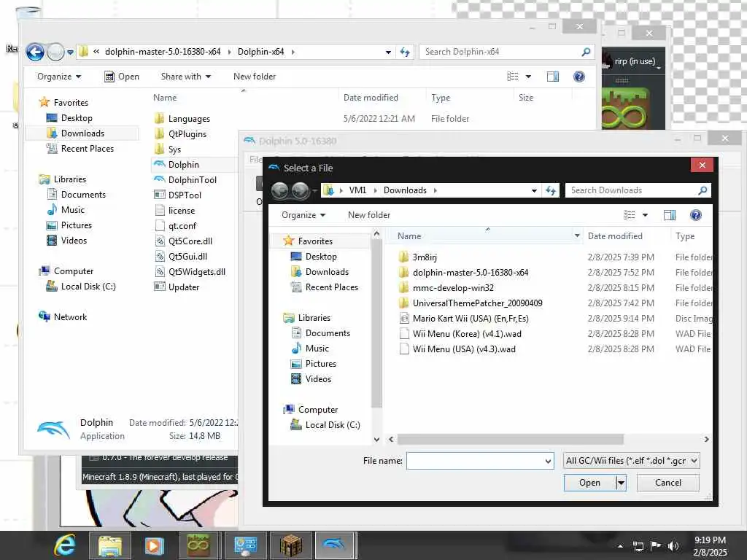The image size is (747, 560).
Task: Click sidebar vertical scrollbar down arrow in dialog
Action: click(377, 440)
